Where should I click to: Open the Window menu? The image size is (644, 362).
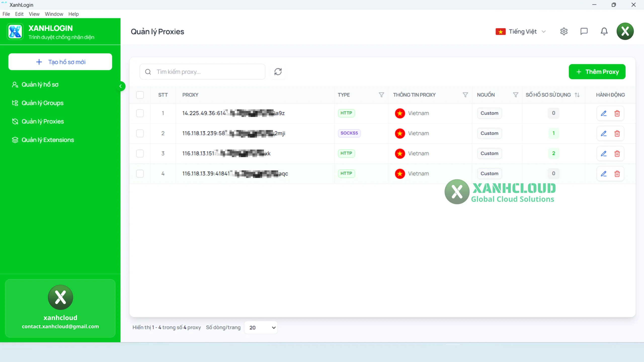(x=54, y=14)
